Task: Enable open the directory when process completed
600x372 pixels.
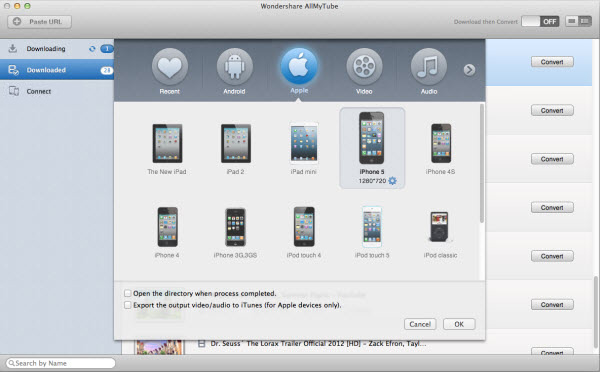Action: coord(127,294)
